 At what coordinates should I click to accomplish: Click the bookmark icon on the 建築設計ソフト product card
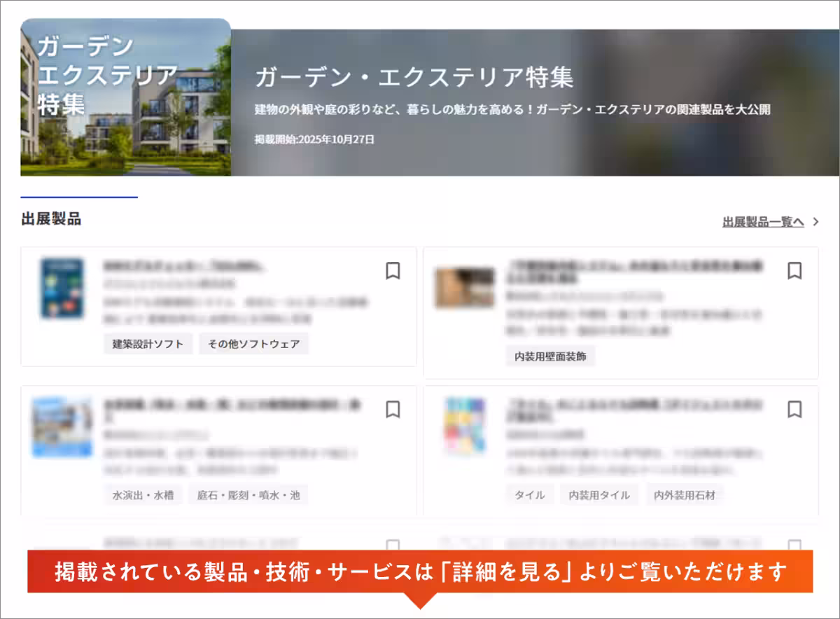[x=393, y=272]
